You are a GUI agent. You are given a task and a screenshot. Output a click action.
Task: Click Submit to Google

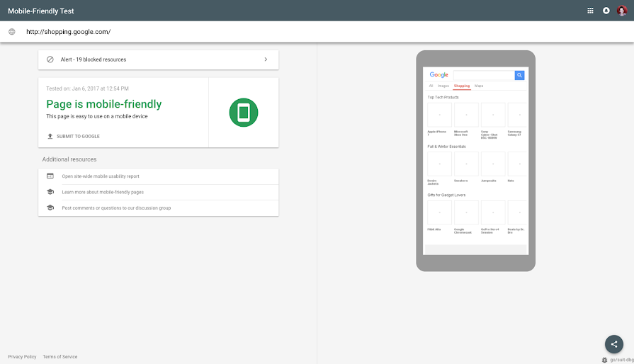click(x=78, y=136)
